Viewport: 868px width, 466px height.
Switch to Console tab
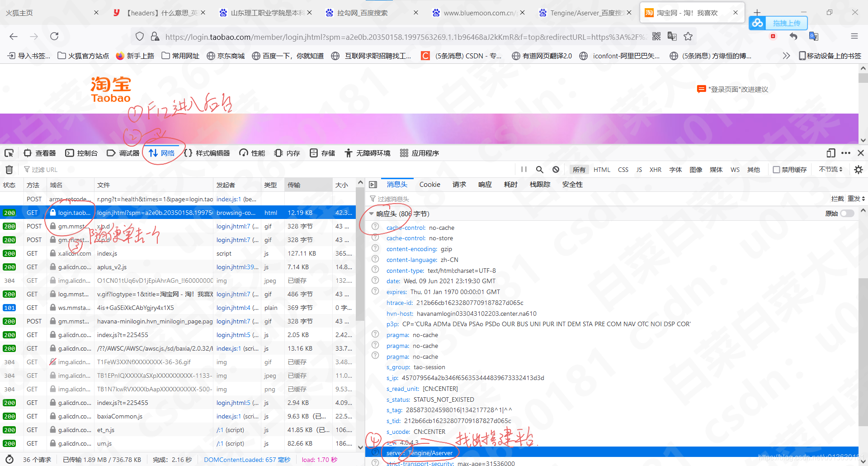pyautogui.click(x=81, y=153)
